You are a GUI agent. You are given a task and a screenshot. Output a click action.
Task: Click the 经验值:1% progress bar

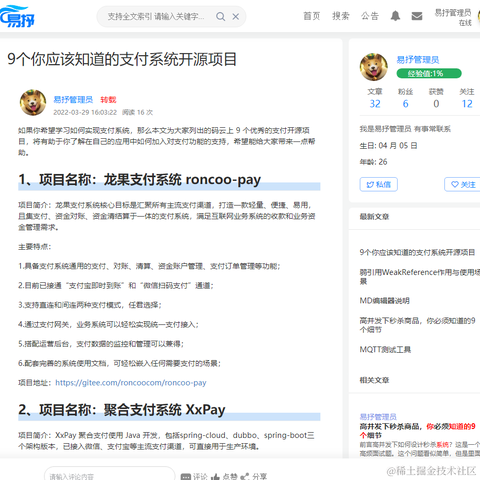coord(429,73)
